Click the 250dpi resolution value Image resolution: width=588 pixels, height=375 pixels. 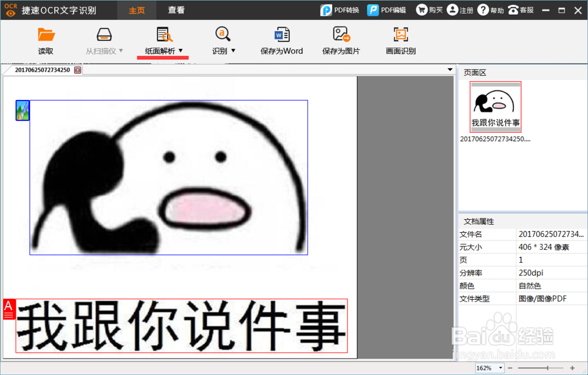[531, 273]
